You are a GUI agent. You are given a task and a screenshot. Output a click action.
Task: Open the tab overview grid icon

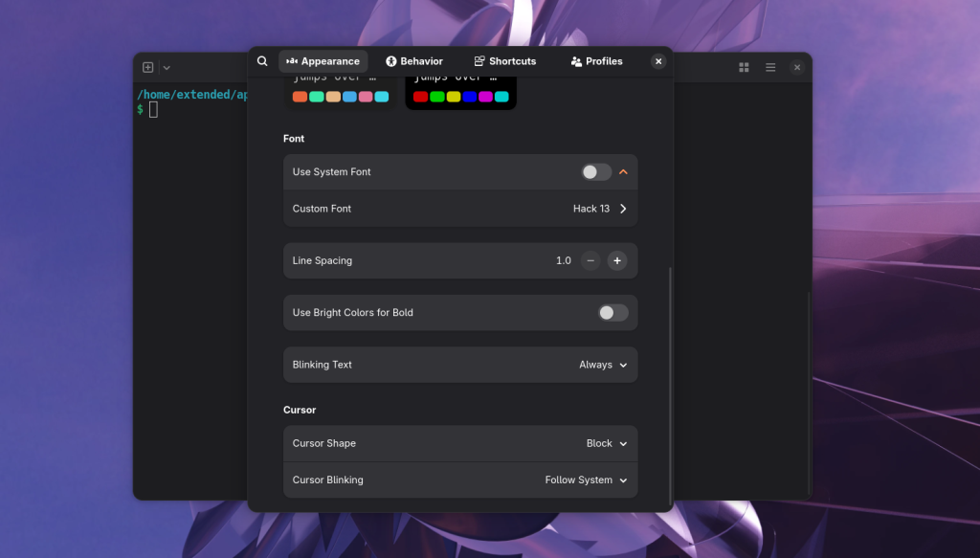point(744,68)
